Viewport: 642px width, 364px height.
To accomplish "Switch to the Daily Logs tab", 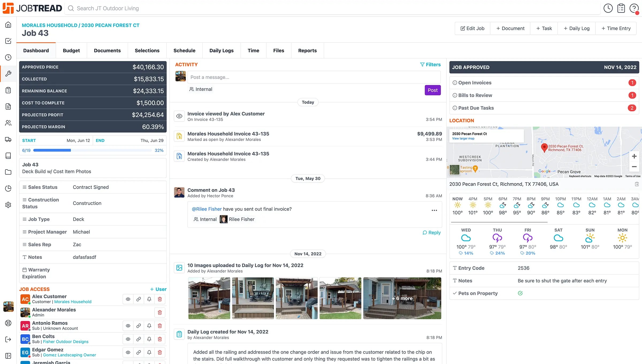I will (x=221, y=51).
